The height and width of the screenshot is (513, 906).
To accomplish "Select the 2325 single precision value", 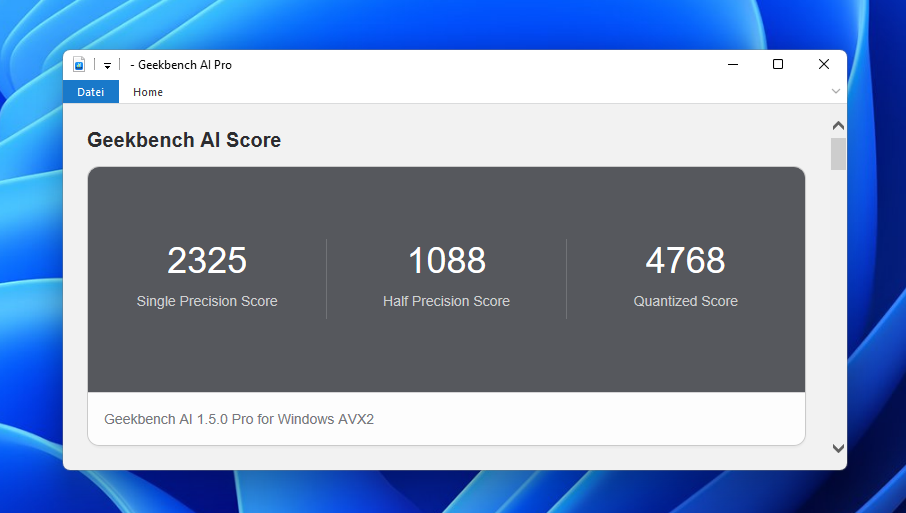I will (x=207, y=261).
